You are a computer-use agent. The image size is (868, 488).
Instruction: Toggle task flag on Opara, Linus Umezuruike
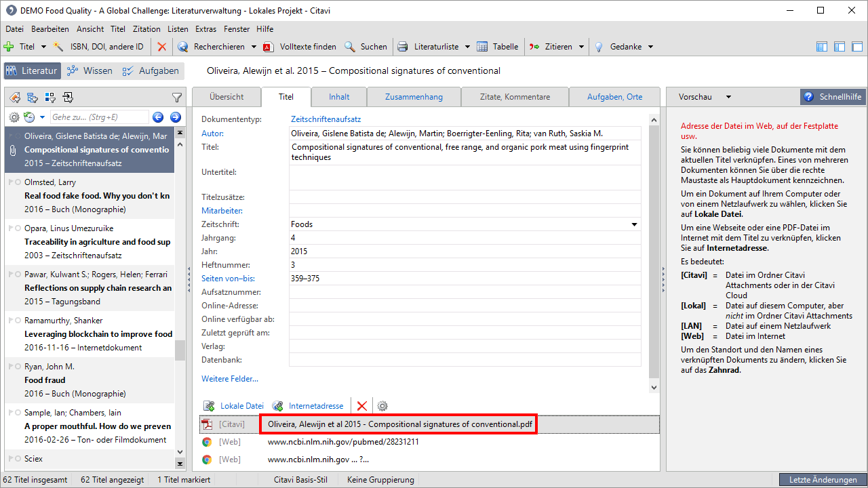point(10,228)
